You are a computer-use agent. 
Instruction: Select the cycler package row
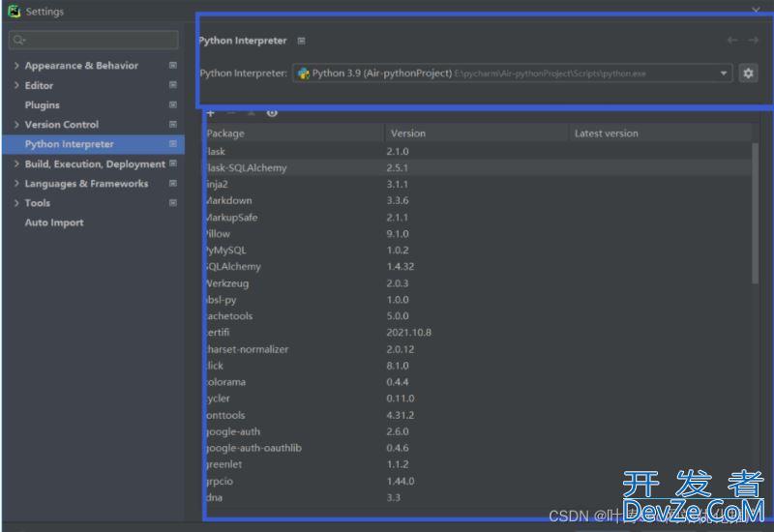tap(478, 399)
